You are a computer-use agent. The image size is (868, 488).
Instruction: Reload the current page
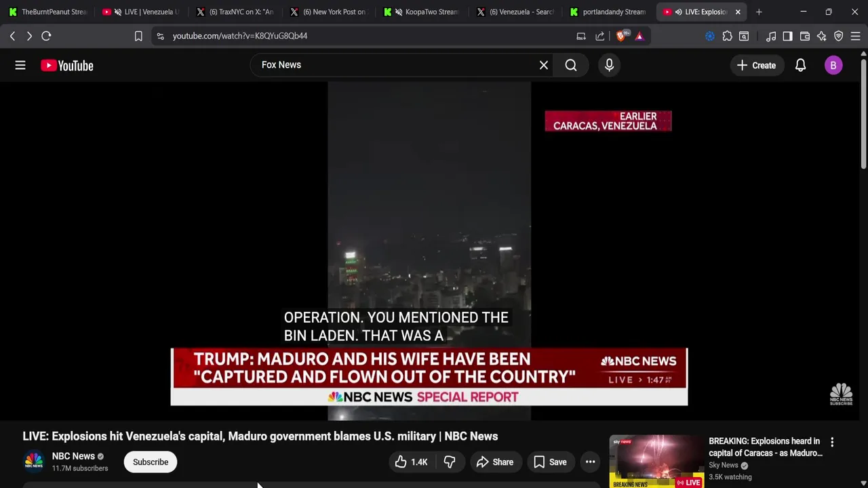46,36
